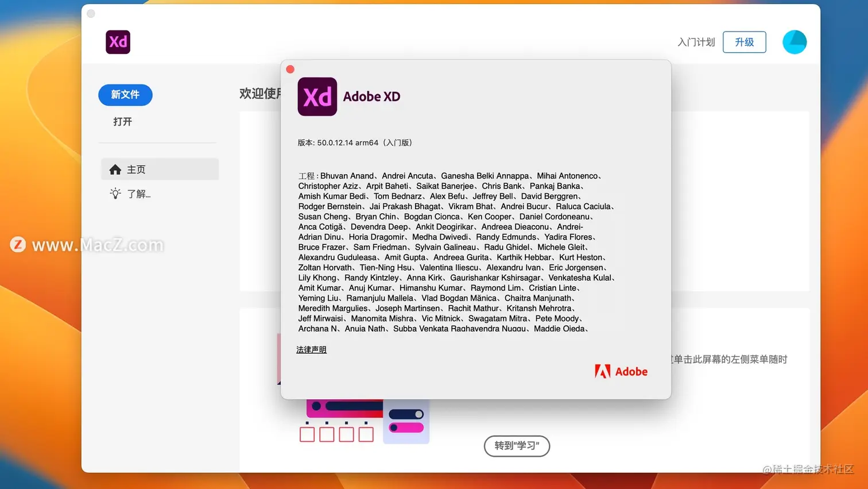Click credits line starting with Susan Cheng
Screen dimensions: 868x489
pos(446,217)
